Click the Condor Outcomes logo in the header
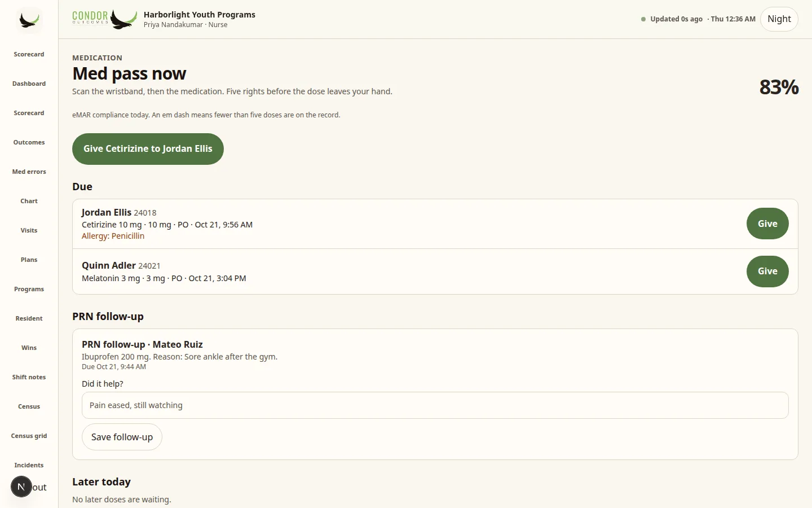 (x=105, y=19)
